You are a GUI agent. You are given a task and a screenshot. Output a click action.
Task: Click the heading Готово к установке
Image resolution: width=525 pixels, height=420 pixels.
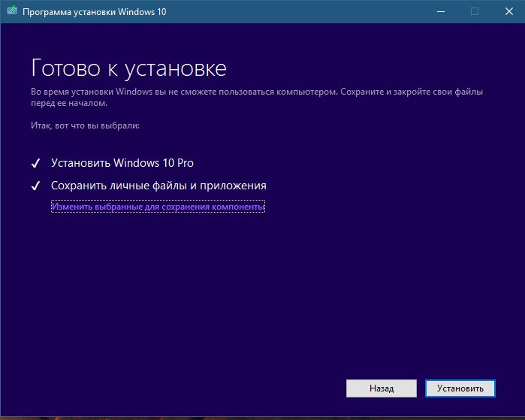pos(129,68)
